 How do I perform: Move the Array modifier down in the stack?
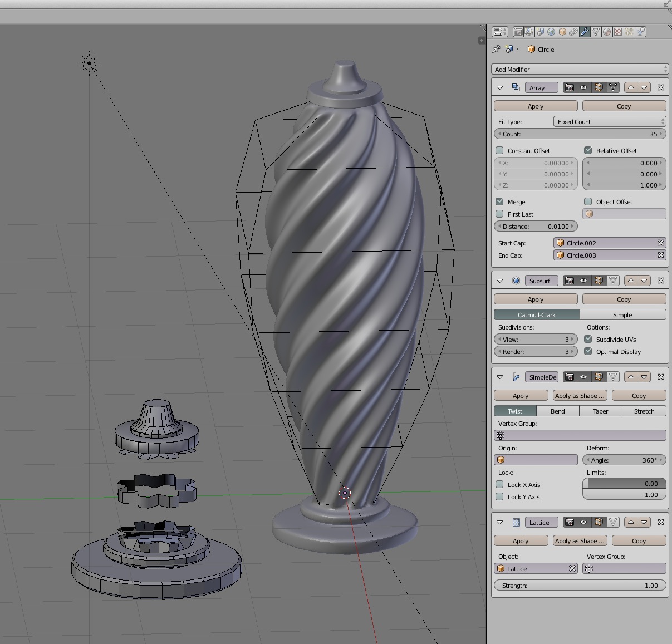pos(644,87)
